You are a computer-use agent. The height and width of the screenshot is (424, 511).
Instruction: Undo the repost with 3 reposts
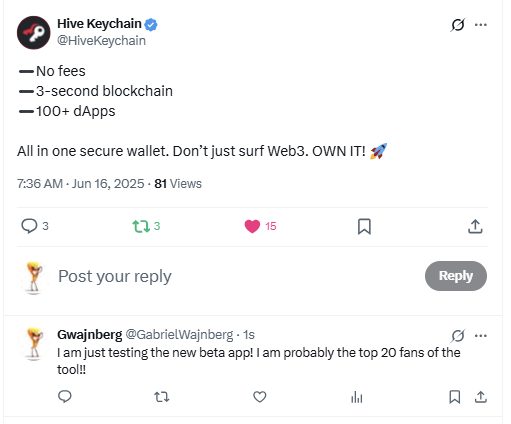pyautogui.click(x=146, y=226)
